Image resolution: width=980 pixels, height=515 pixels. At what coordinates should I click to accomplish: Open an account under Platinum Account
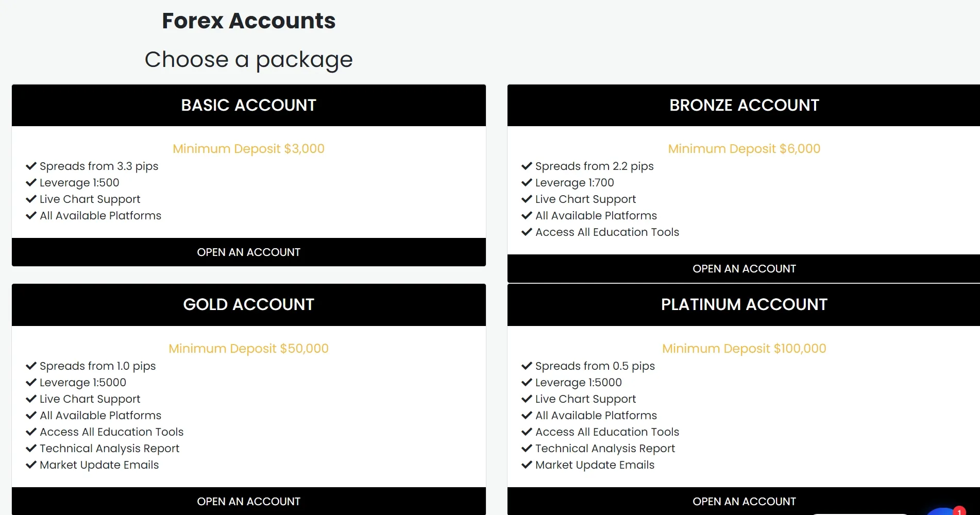[744, 501]
